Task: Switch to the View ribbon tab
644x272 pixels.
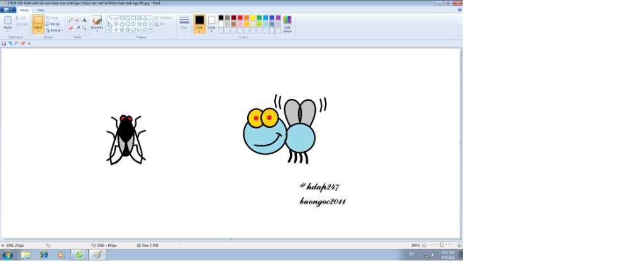Action: [41, 10]
